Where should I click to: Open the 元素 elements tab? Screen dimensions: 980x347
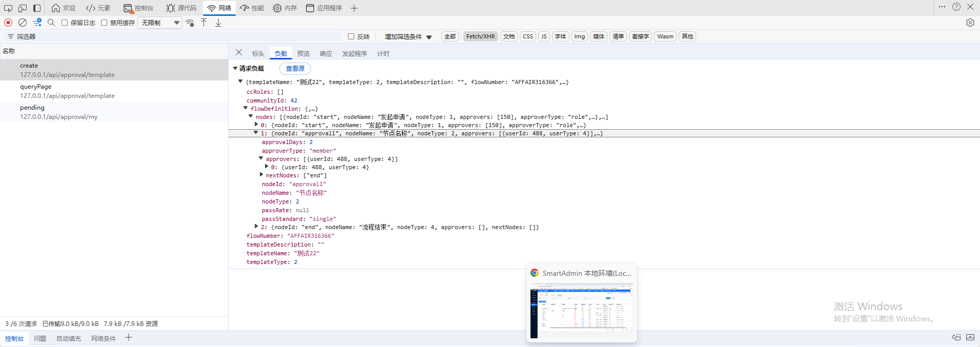coord(98,8)
